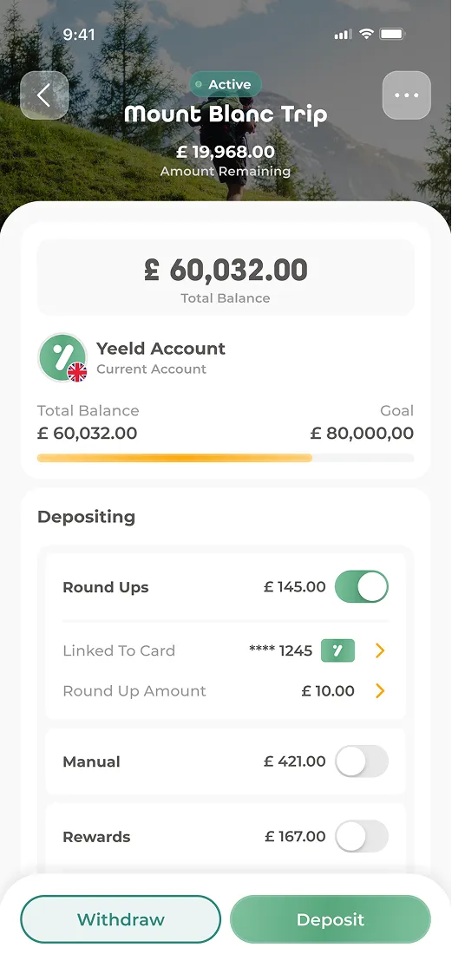Tap the Withdraw button
This screenshot has width=452, height=980.
click(121, 919)
